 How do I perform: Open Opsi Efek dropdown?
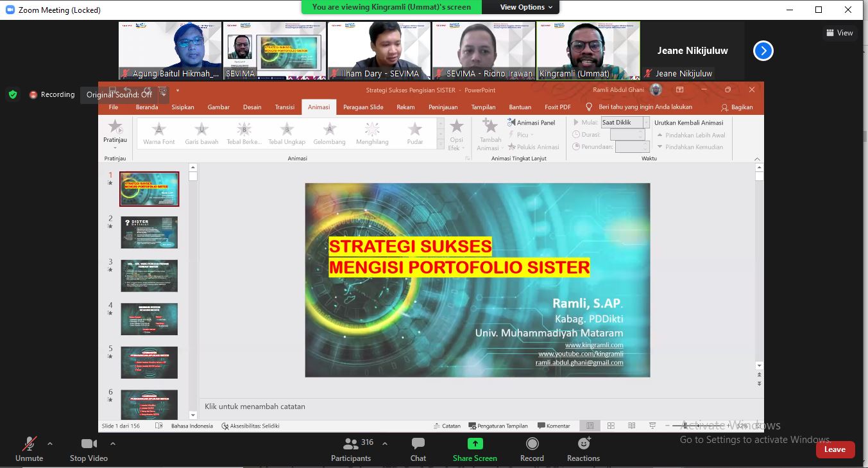pos(456,135)
